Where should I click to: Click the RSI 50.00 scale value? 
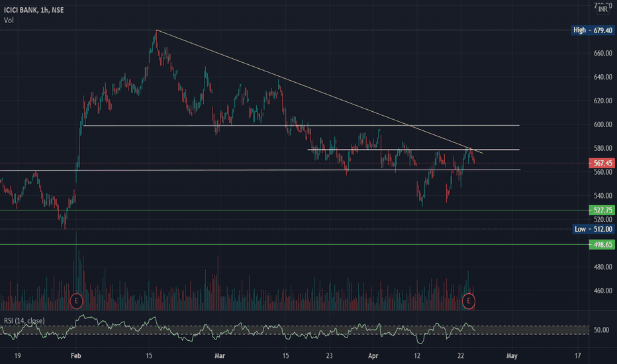tap(601, 330)
